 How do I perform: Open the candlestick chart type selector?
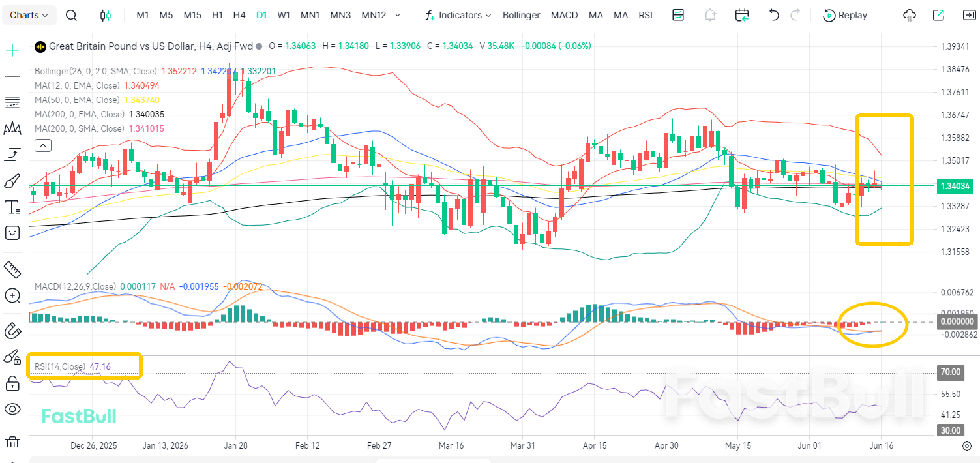click(105, 15)
